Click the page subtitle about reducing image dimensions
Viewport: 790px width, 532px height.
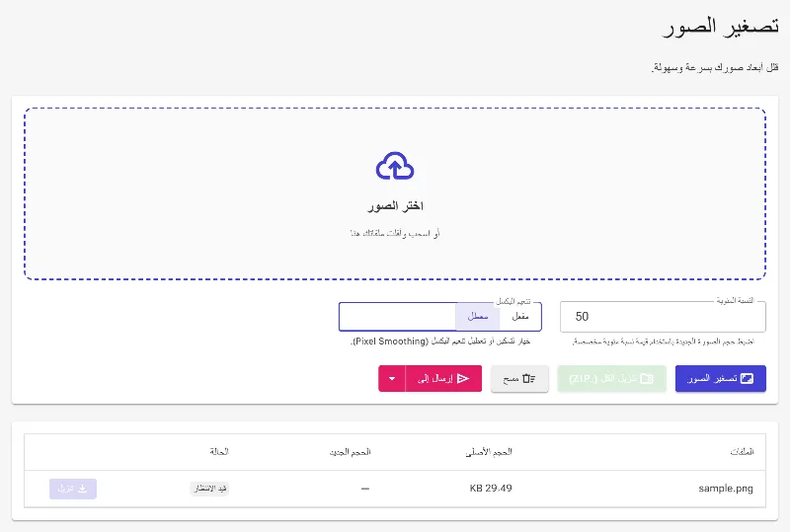pos(715,67)
